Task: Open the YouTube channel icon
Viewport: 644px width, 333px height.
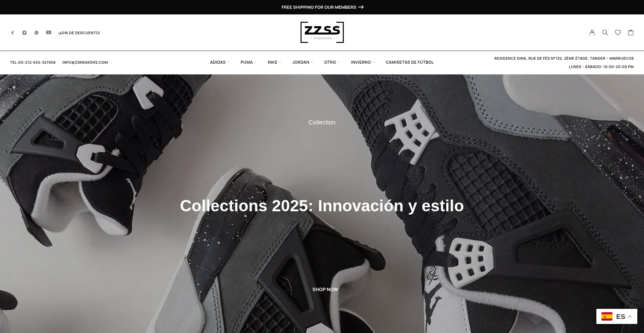Action: coord(49,33)
